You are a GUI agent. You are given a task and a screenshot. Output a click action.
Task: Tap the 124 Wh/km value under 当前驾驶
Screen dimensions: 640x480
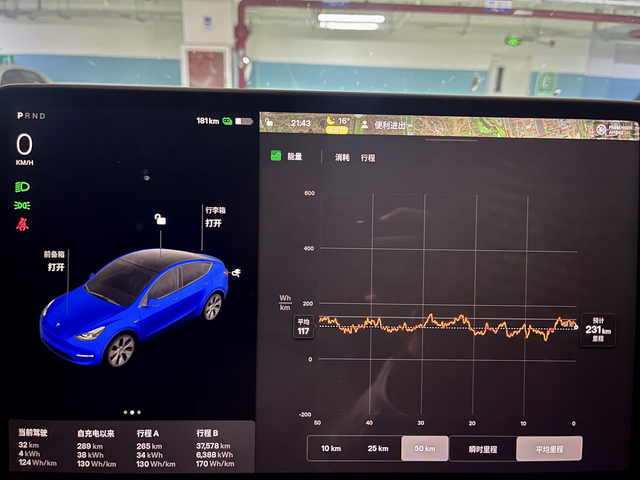(38, 463)
